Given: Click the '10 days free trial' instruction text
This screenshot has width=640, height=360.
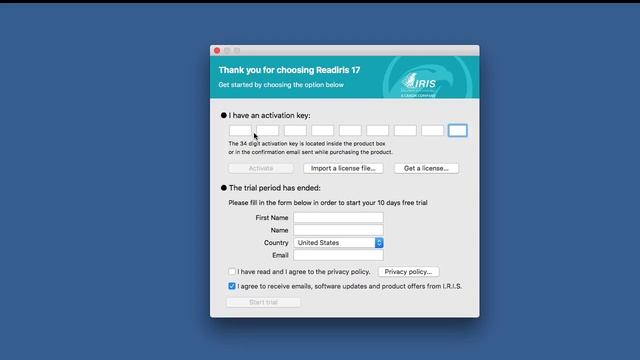Looking at the screenshot, I should [x=328, y=203].
